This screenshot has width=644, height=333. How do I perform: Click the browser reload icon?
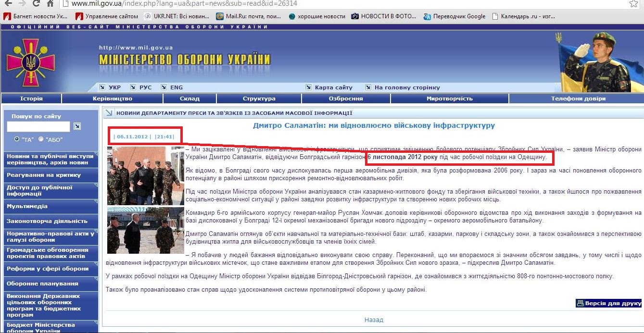pos(36,4)
